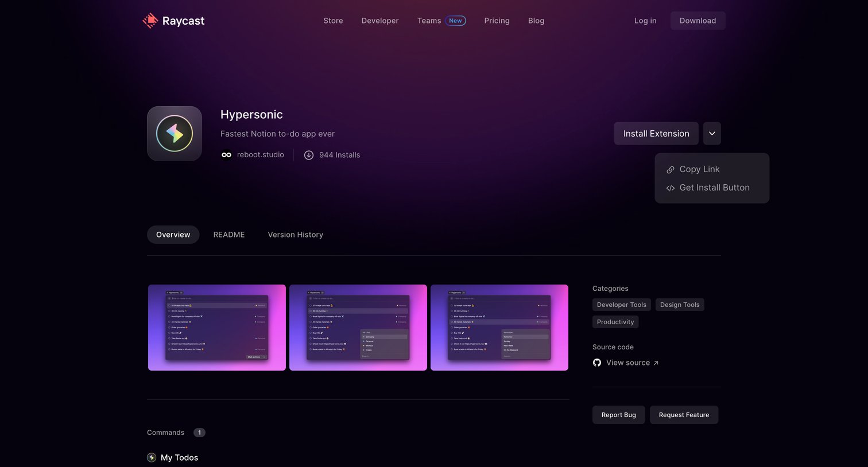Image resolution: width=868 pixels, height=467 pixels.
Task: Click the link icon beside Copy Link
Action: pyautogui.click(x=670, y=170)
